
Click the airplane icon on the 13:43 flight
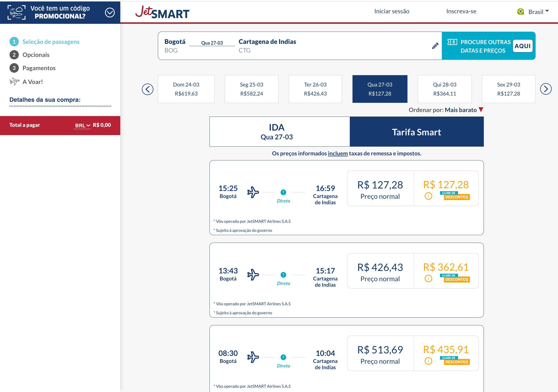click(x=253, y=275)
